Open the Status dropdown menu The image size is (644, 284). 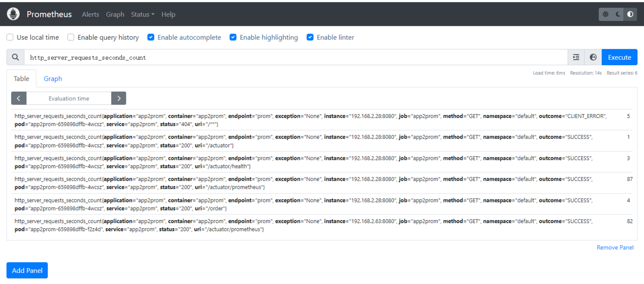click(x=143, y=14)
